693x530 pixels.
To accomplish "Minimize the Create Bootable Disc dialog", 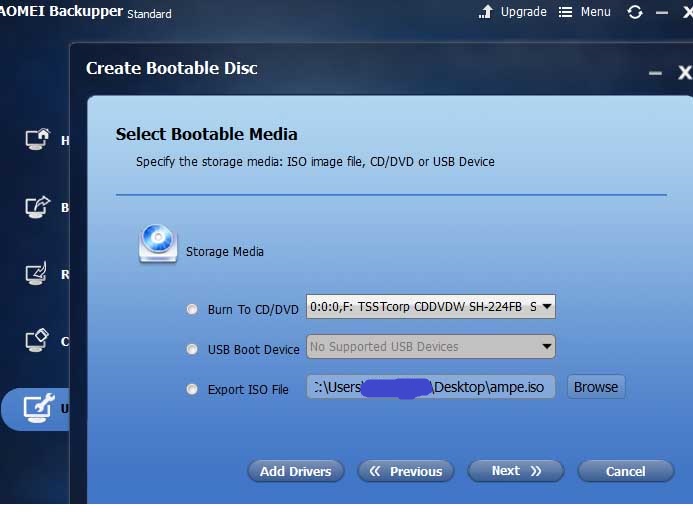I will click(655, 73).
